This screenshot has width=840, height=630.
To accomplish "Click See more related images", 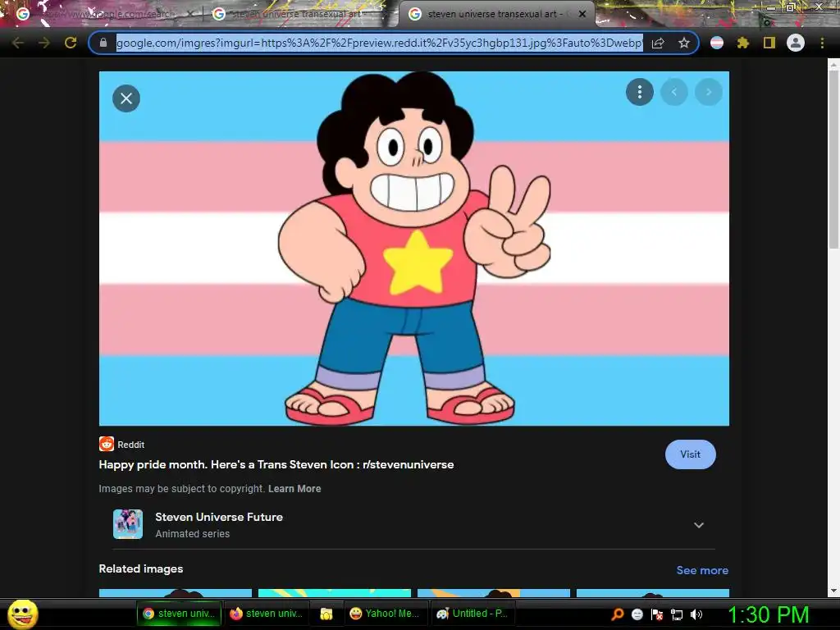I will point(702,570).
